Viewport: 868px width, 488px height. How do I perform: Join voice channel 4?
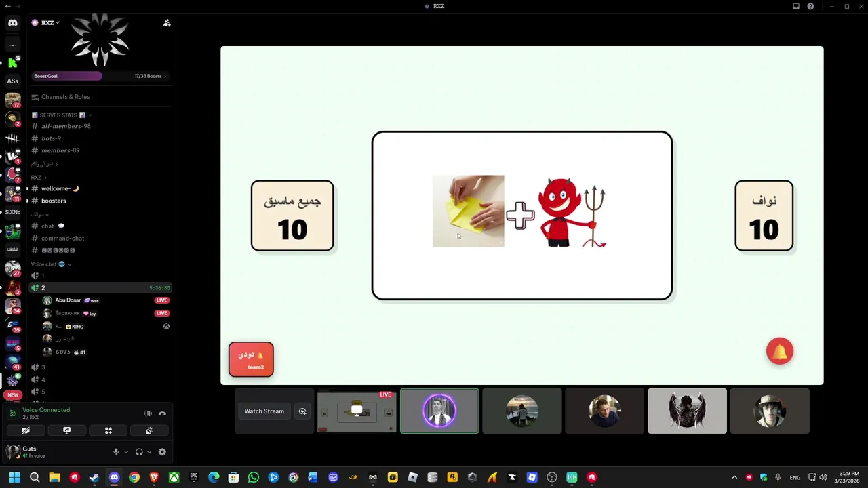100,380
